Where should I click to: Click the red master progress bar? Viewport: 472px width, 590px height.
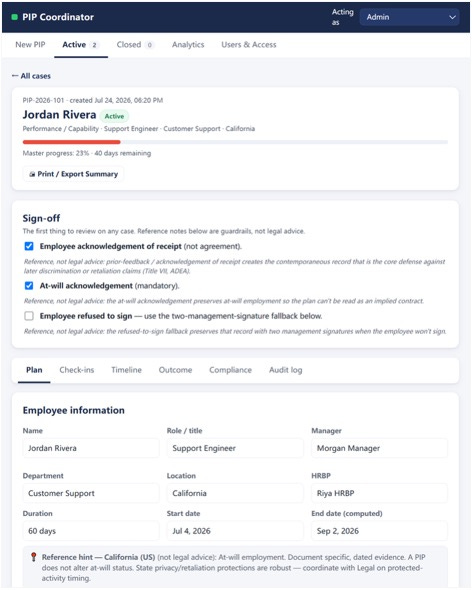click(x=72, y=142)
